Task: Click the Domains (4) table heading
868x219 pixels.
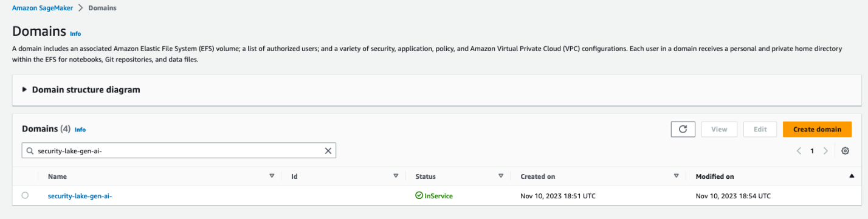Action: point(46,129)
